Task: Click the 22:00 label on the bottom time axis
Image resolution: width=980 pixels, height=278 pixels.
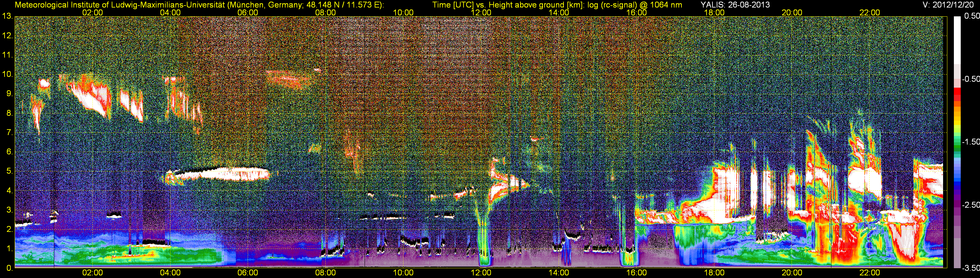Action: click(x=870, y=273)
